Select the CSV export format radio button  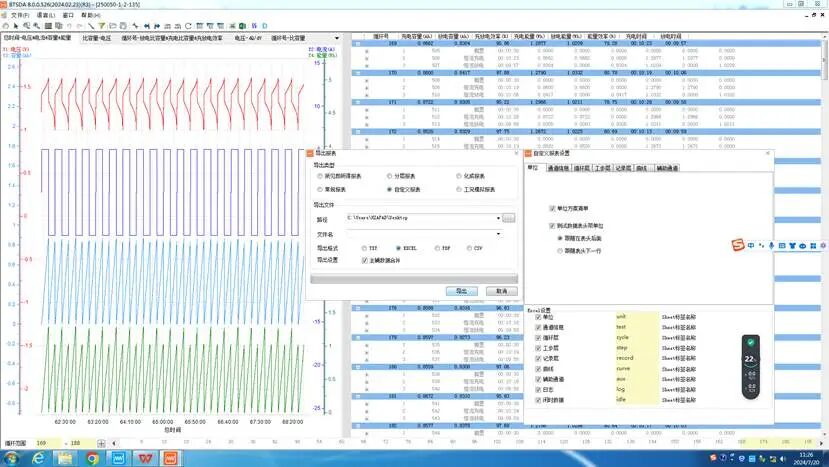469,248
